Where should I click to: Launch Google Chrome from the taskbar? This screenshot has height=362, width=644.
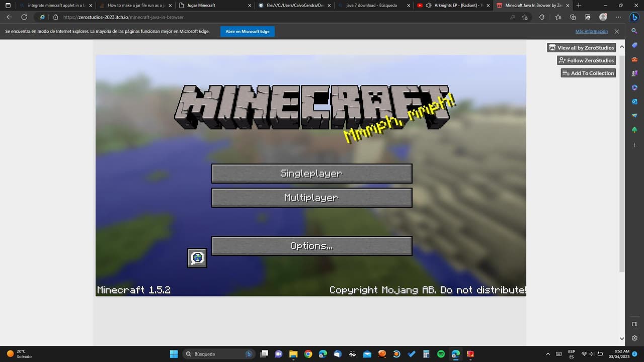point(308,354)
